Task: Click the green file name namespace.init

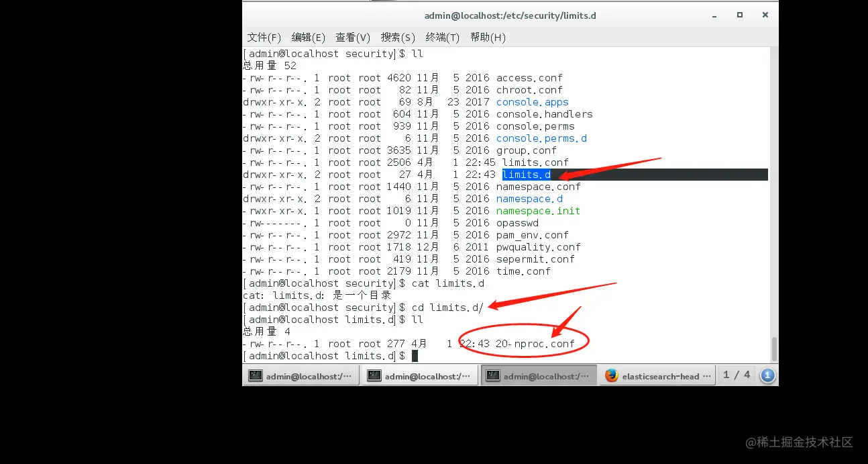Action: (539, 211)
